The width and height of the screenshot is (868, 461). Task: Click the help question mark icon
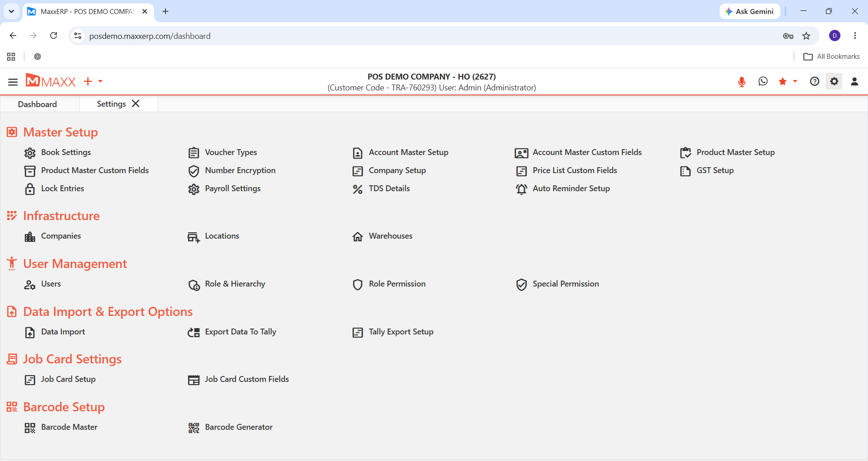point(814,81)
